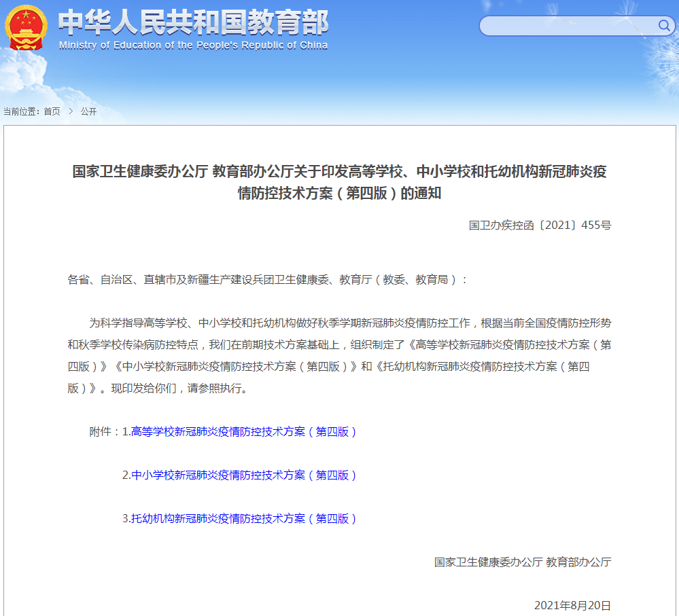Click the notice title heading text

pyautogui.click(x=340, y=182)
